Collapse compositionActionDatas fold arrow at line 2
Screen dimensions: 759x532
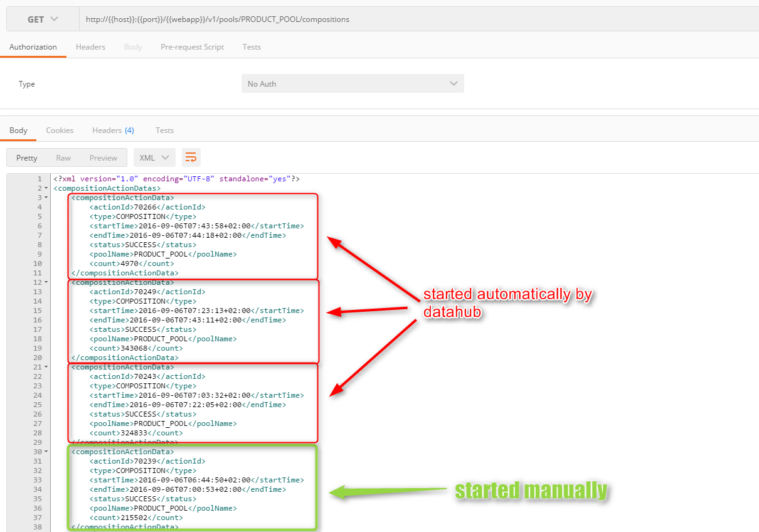point(46,188)
